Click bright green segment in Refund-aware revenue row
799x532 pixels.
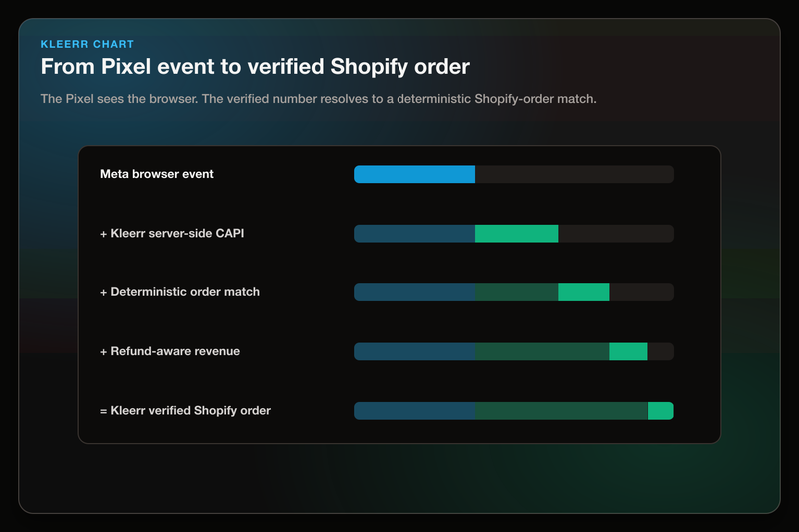(x=628, y=351)
